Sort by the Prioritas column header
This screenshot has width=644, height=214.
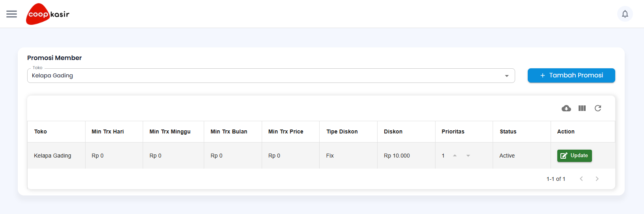453,131
